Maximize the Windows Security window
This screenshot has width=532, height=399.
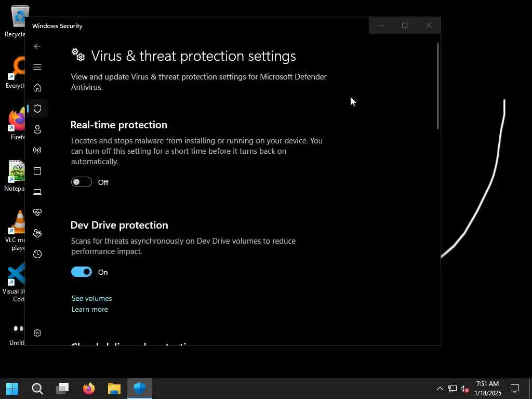pos(404,25)
